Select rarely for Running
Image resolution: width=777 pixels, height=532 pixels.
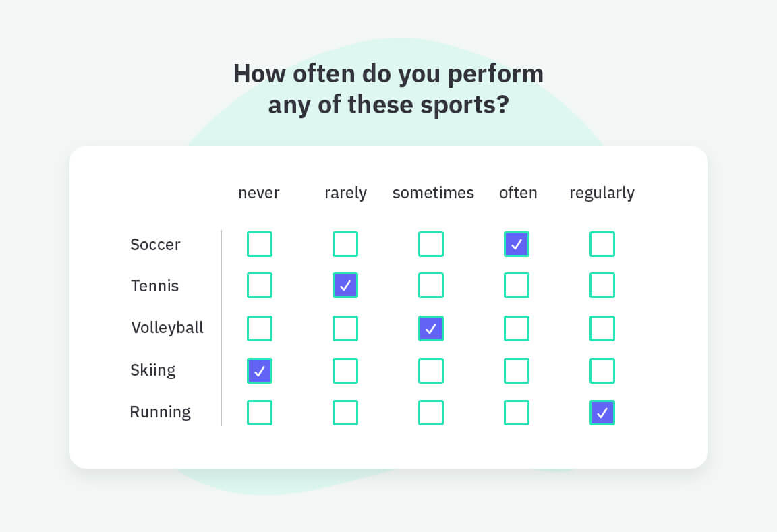tap(345, 413)
